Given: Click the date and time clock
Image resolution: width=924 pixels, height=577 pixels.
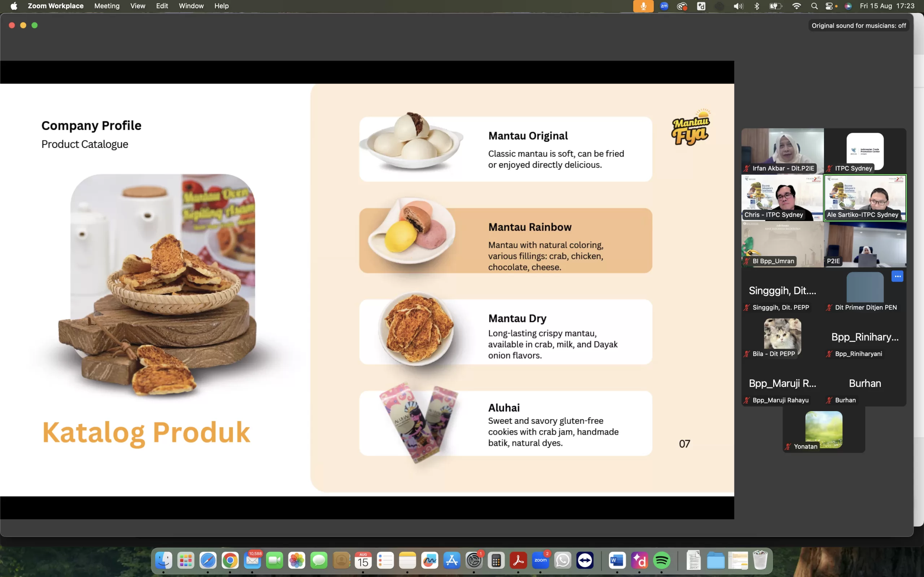Looking at the screenshot, I should [886, 6].
